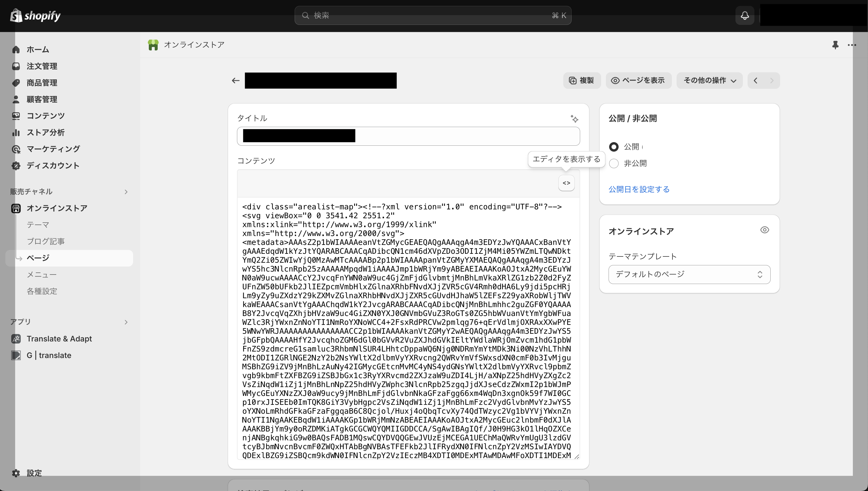This screenshot has width=868, height=491.
Task: Click the text area resize handle corner
Action: click(x=576, y=456)
